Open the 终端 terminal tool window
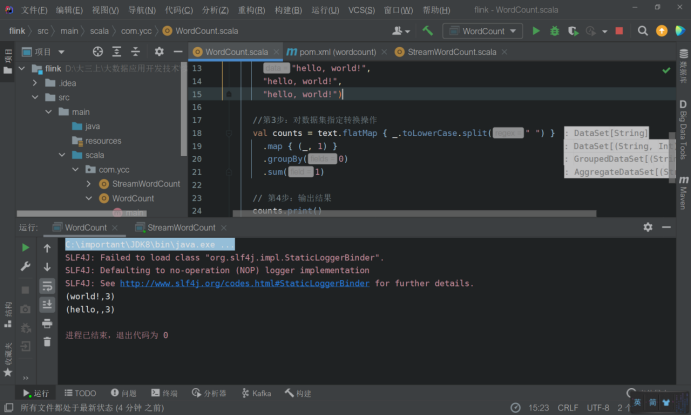Viewport: 692px width, 415px height. [164, 393]
